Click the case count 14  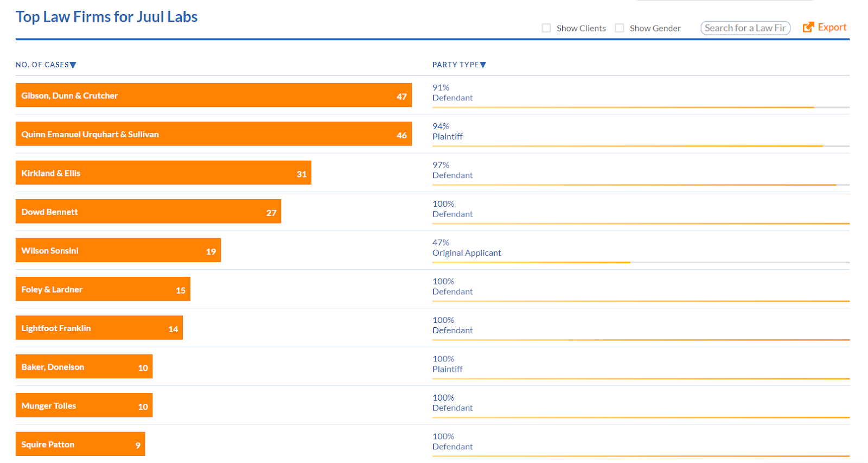tap(173, 329)
